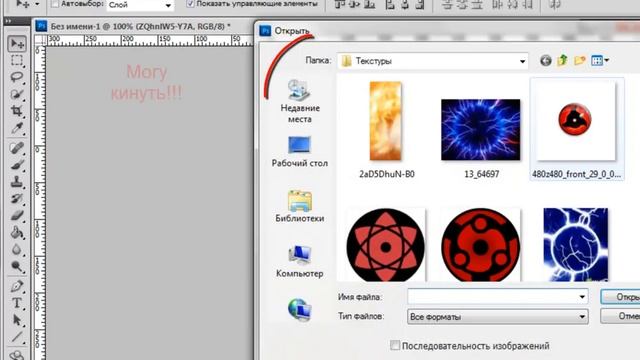The image size is (640, 360).
Task: Click the Открыть button in the dialog
Action: coord(620,297)
